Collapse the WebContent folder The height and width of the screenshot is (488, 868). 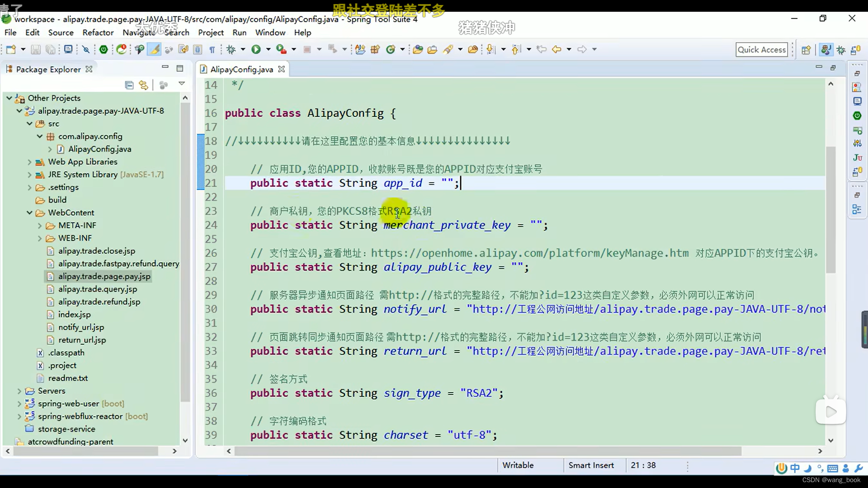coord(29,213)
